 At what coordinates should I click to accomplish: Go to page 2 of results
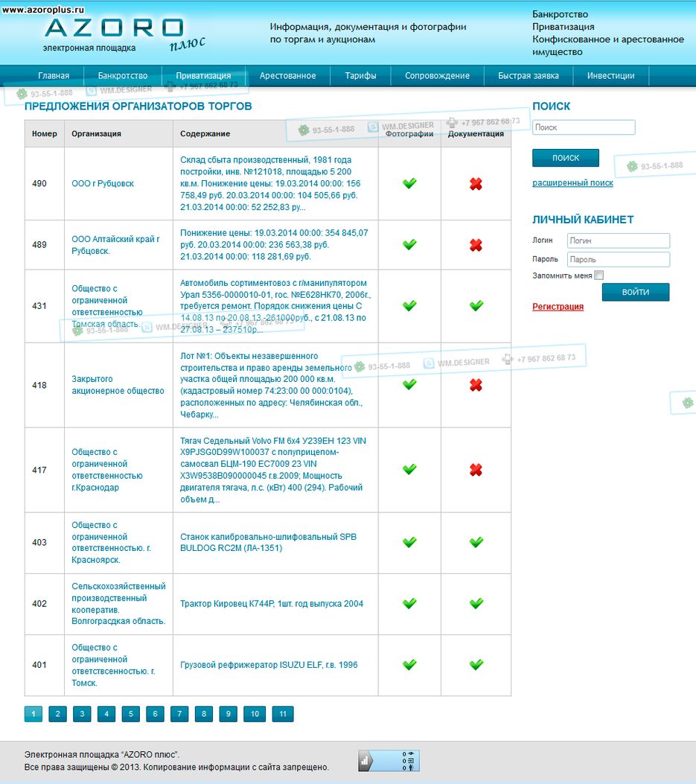click(57, 714)
